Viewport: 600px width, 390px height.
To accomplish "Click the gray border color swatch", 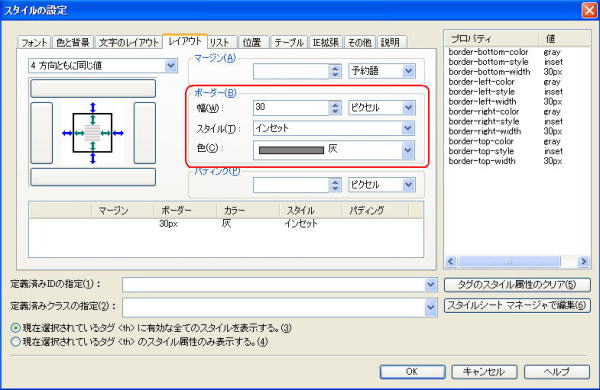I will [292, 150].
